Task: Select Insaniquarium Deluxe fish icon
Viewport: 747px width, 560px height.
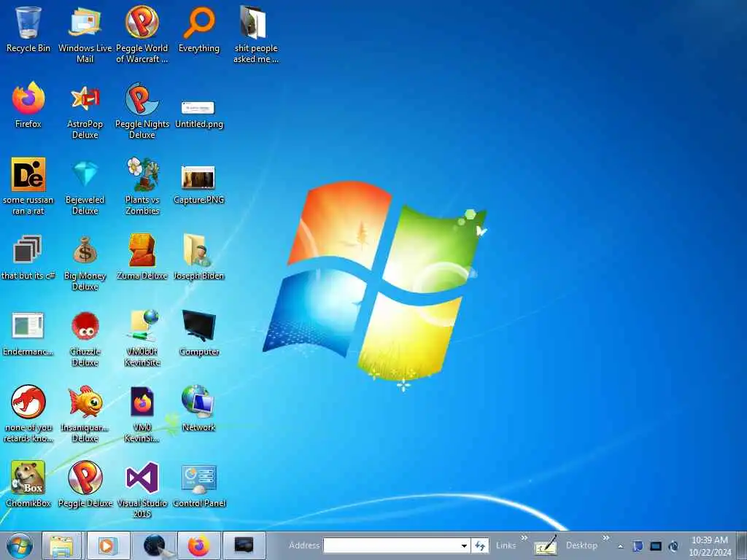Action: (85, 413)
